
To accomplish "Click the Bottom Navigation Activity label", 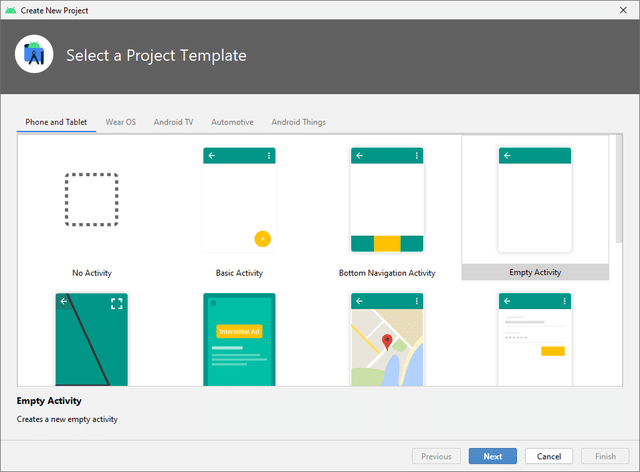I will [387, 273].
